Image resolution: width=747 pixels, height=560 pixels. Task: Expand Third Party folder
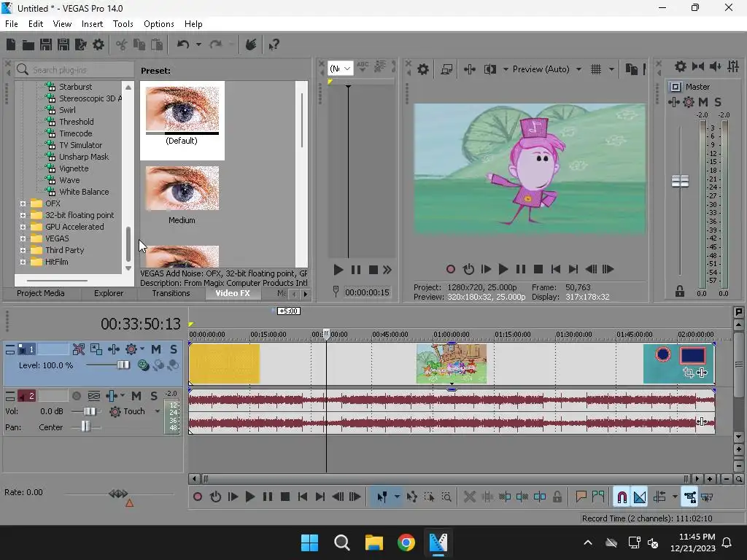(x=23, y=251)
